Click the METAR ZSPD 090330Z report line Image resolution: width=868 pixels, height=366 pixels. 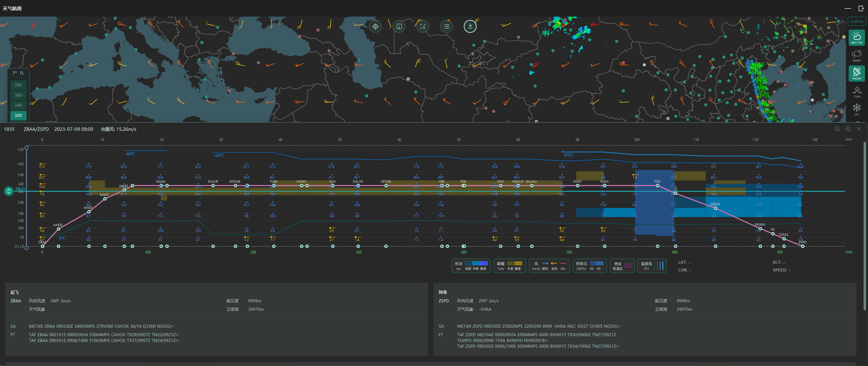coord(538,326)
